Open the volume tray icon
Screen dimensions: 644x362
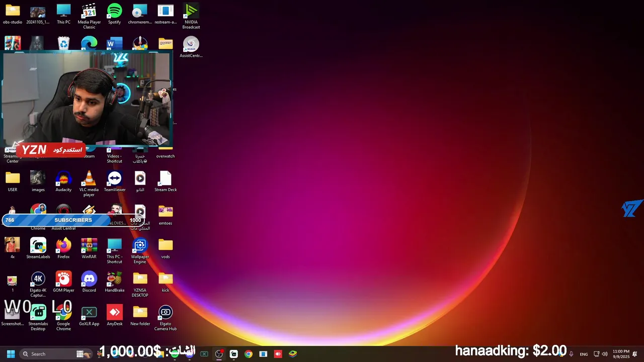[x=605, y=354]
